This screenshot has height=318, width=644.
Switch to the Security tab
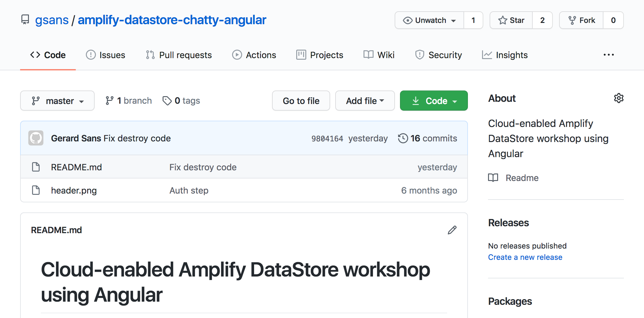point(438,55)
